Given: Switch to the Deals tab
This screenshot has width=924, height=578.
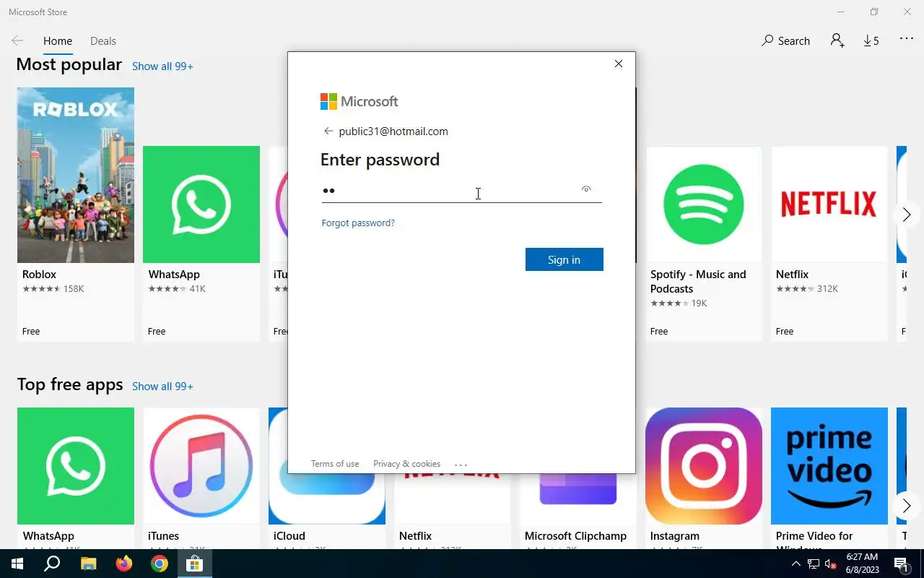Looking at the screenshot, I should point(103,41).
